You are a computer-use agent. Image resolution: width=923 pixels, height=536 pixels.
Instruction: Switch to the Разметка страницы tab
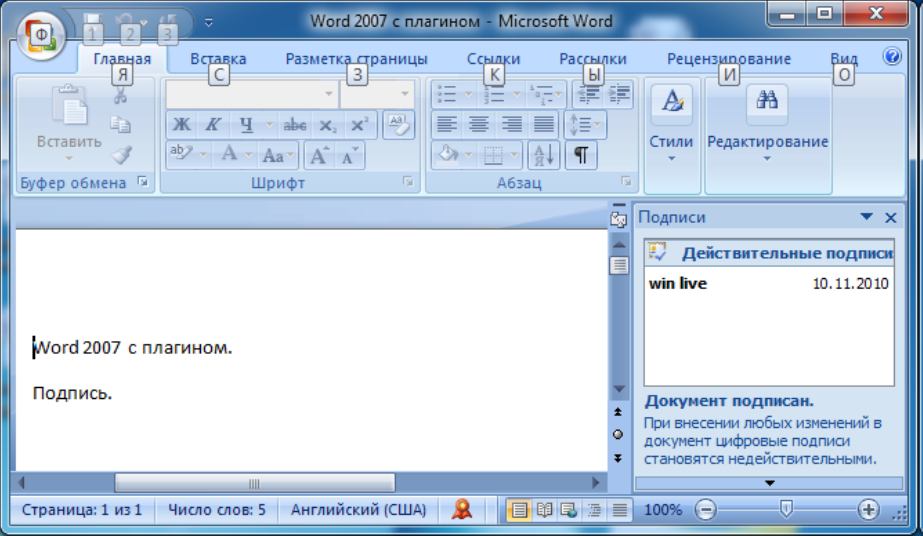(356, 59)
